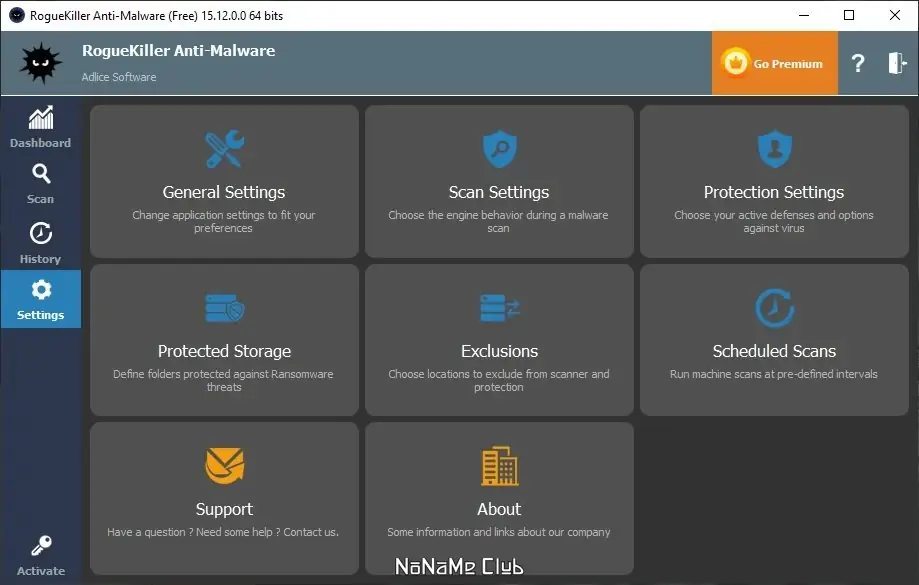Close the RogueKiller window
919x585 pixels.
pyautogui.click(x=894, y=15)
